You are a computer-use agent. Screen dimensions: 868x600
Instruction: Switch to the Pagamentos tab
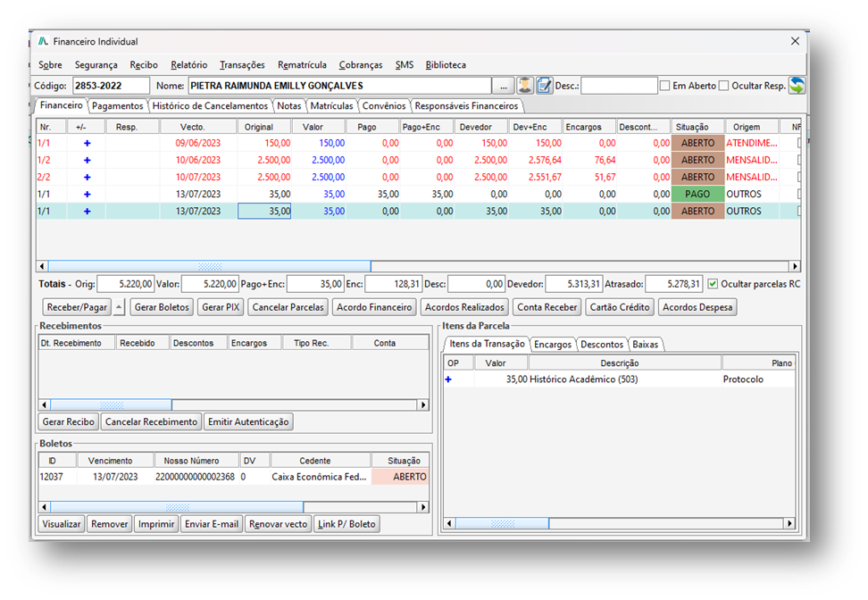tap(117, 105)
